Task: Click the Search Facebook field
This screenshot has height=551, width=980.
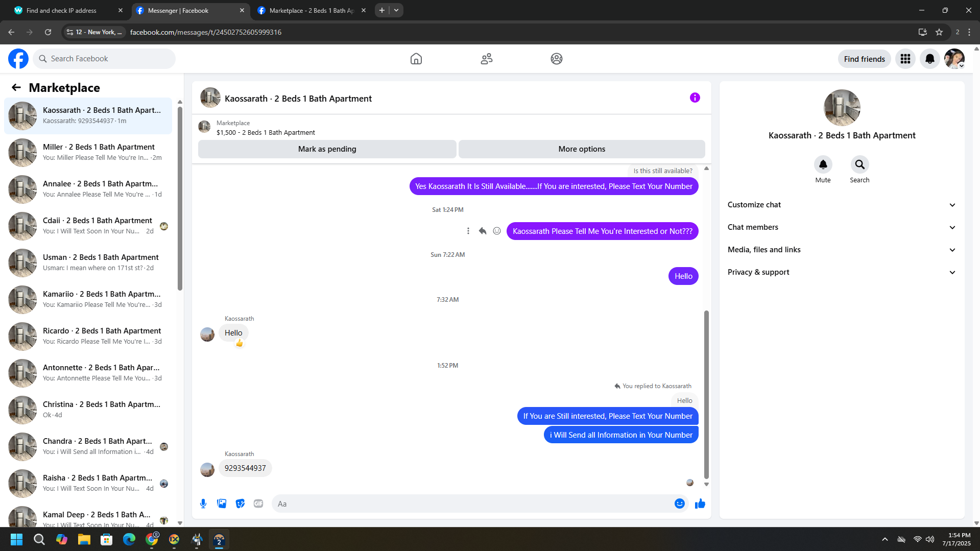Action: 104,59
